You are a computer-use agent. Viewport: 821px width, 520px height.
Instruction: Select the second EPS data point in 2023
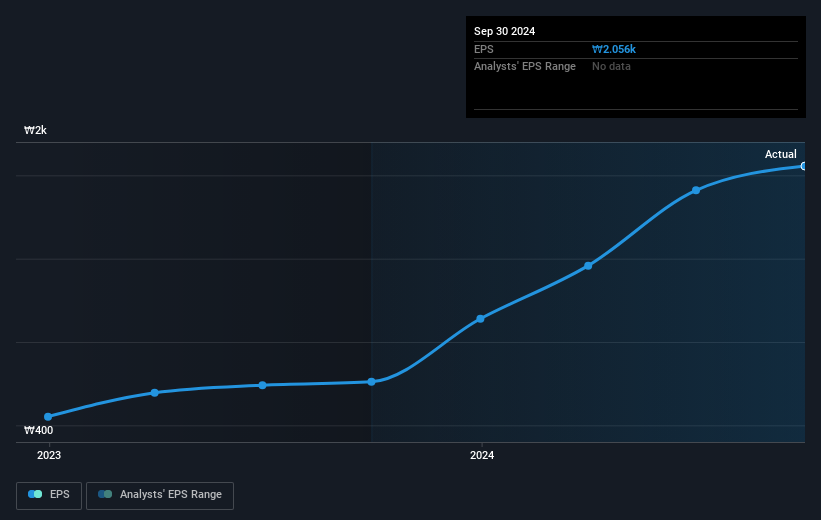154,393
